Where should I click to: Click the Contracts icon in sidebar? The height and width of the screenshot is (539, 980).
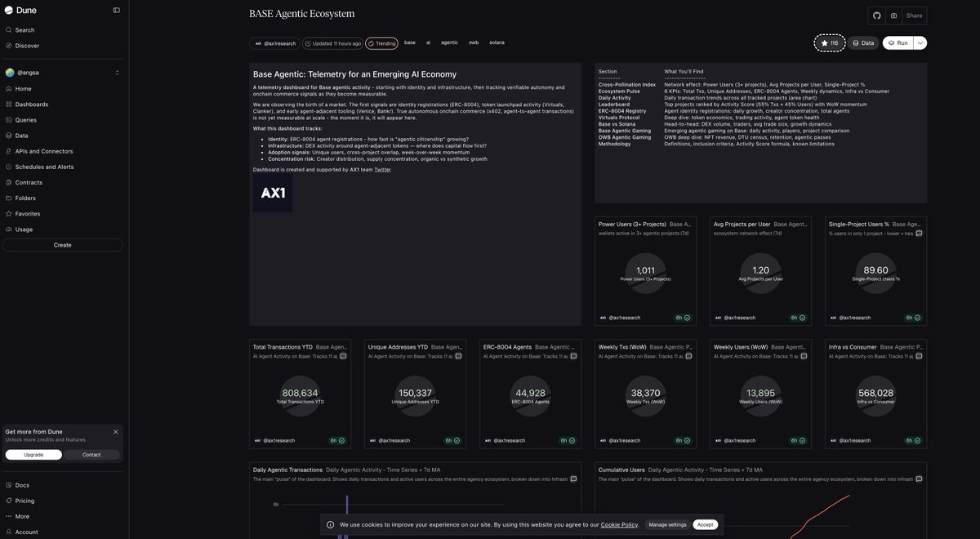[x=9, y=182]
